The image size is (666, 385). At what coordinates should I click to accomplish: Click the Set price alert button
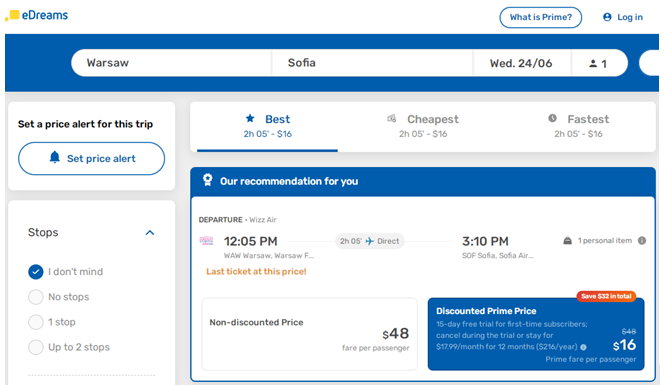pos(91,159)
